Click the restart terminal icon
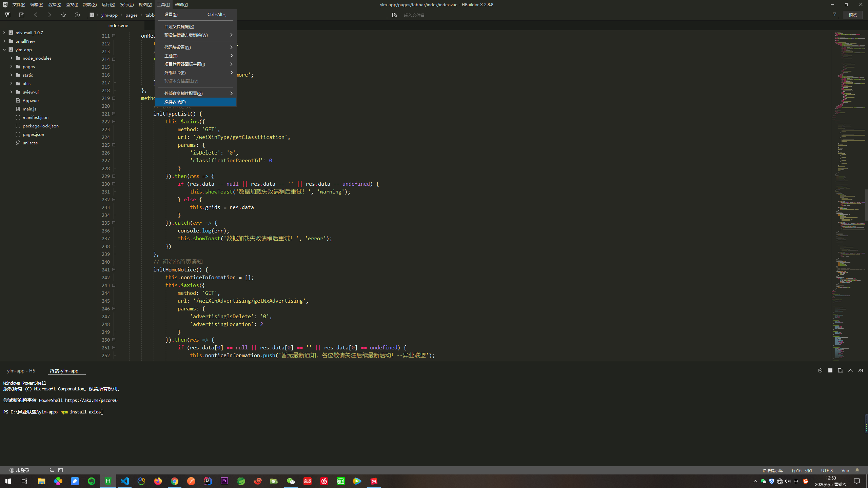Screen dimensions: 868x488 coord(820,370)
